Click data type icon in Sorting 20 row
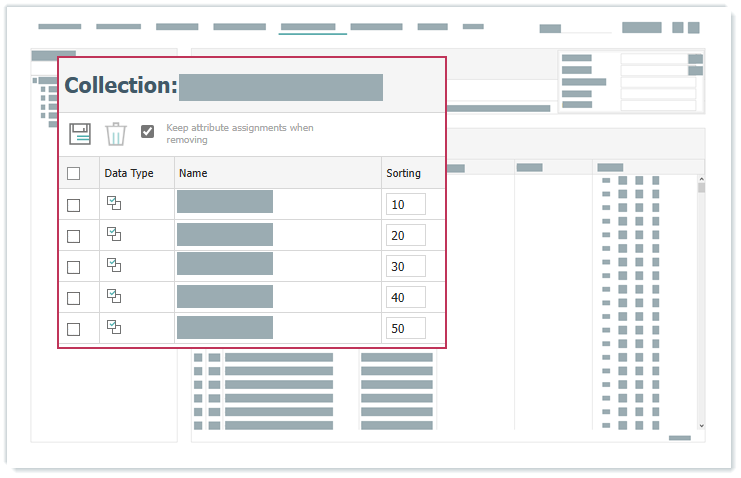741x478 pixels. coord(114,235)
